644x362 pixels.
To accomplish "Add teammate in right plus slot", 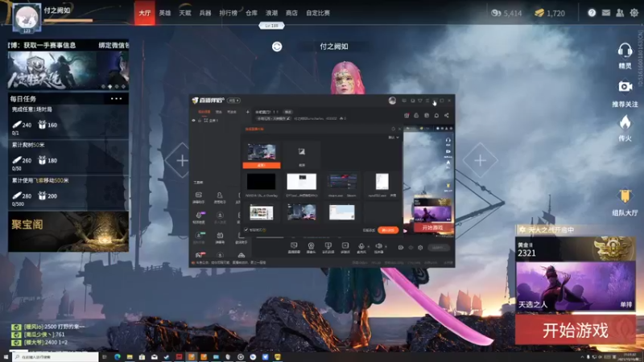I will pyautogui.click(x=480, y=160).
